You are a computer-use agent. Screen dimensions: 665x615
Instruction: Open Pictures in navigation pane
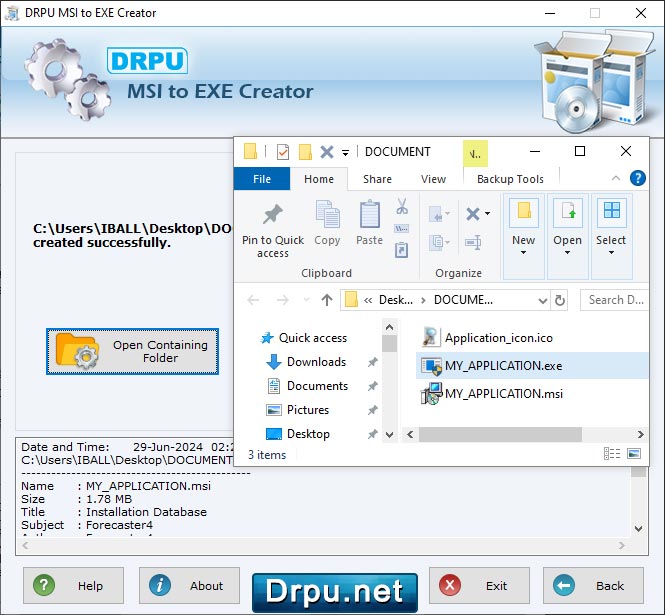(298, 410)
